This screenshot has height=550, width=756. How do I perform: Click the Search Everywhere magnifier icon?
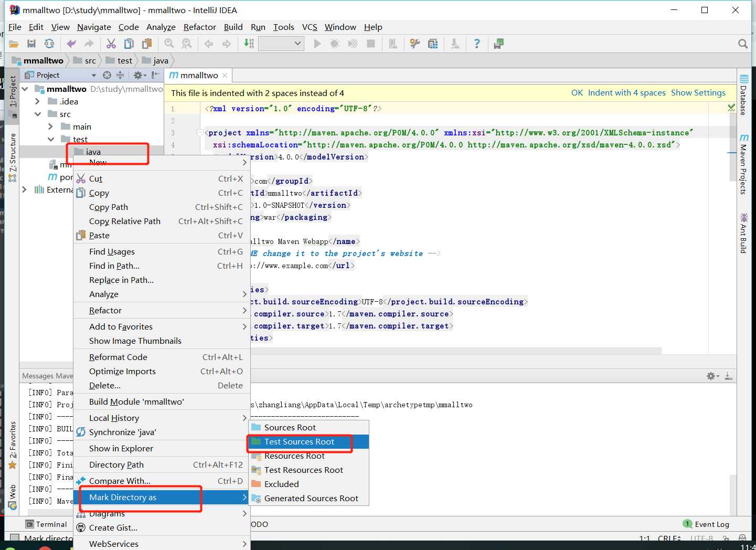pyautogui.click(x=743, y=44)
